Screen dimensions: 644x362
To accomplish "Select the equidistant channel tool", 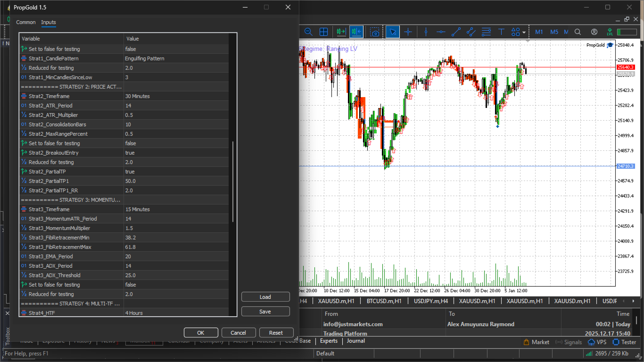I will [471, 32].
